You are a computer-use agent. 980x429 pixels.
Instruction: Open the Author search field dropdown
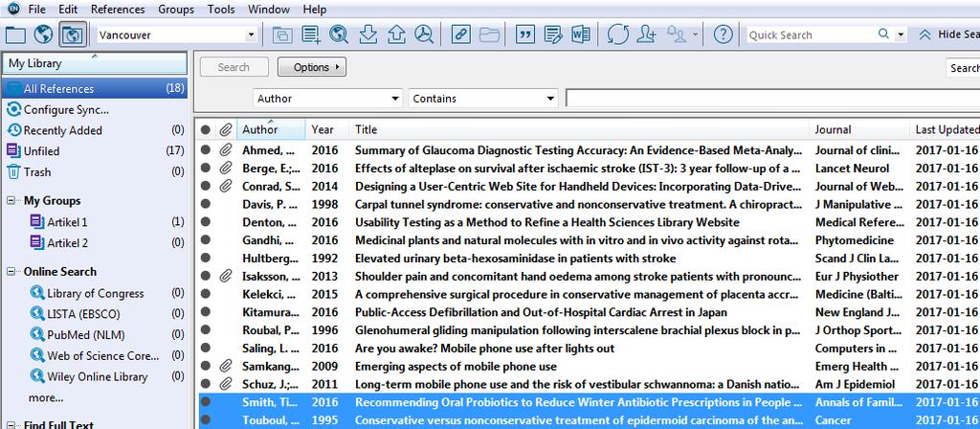point(395,99)
